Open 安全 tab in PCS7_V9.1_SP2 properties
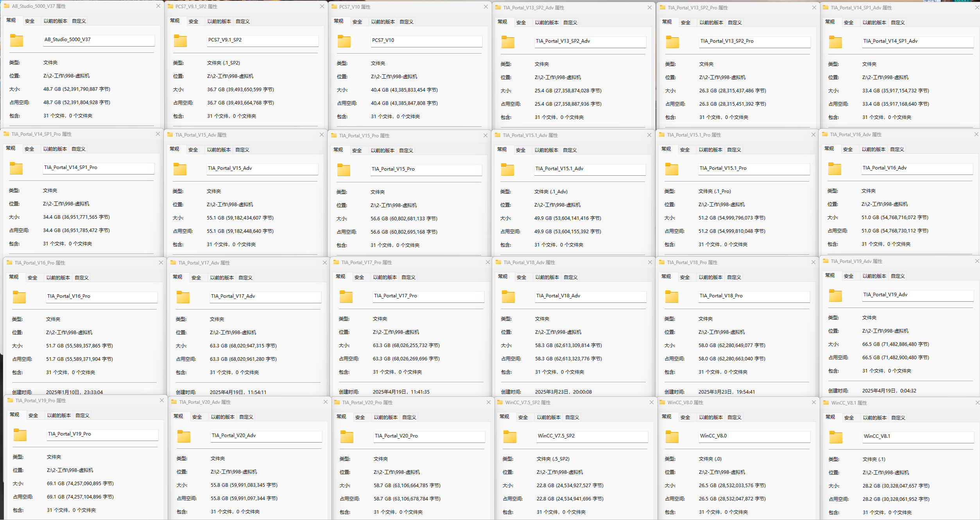The width and height of the screenshot is (980, 520). (x=193, y=22)
